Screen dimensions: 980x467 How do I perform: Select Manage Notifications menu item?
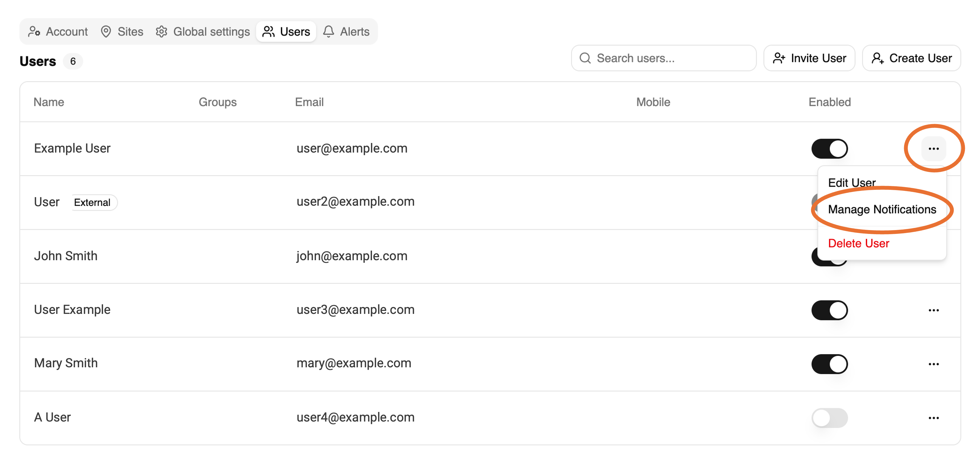pyautogui.click(x=882, y=209)
